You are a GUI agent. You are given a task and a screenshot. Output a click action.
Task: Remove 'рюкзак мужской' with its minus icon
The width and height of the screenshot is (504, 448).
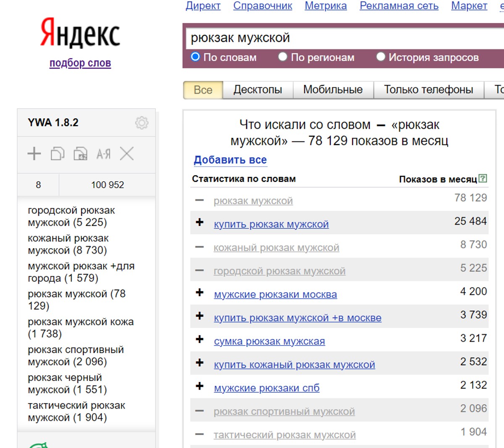pos(199,200)
